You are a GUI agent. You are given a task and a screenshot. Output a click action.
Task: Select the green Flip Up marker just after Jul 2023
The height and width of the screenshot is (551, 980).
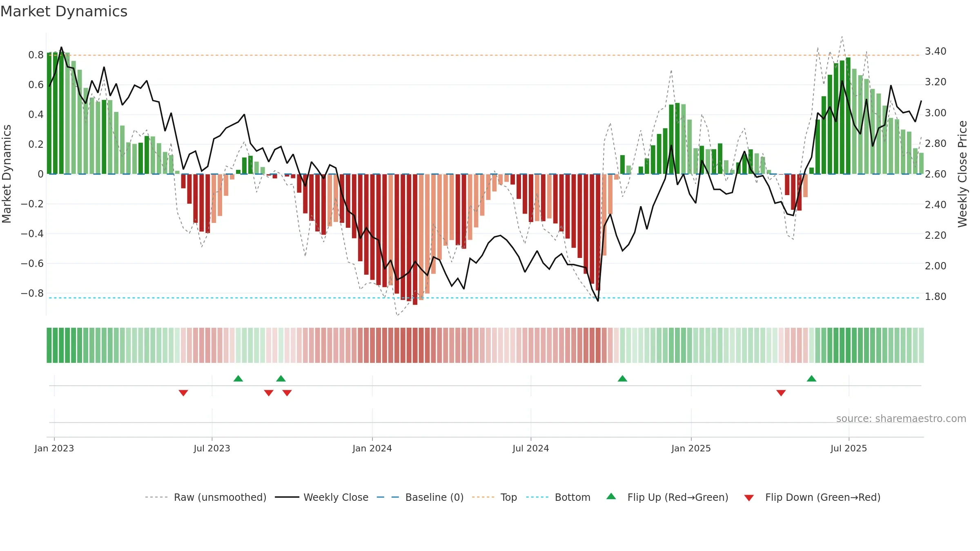(x=238, y=378)
